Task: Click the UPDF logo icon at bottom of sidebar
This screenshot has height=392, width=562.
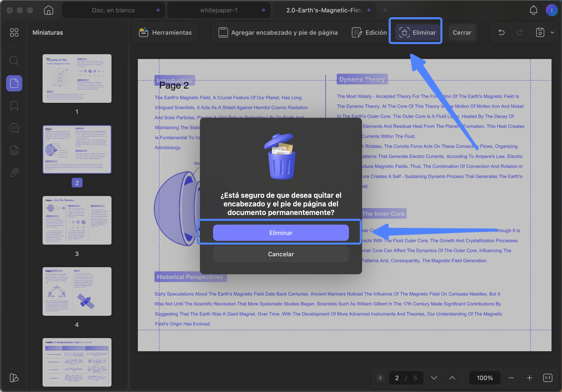Action: point(14,378)
